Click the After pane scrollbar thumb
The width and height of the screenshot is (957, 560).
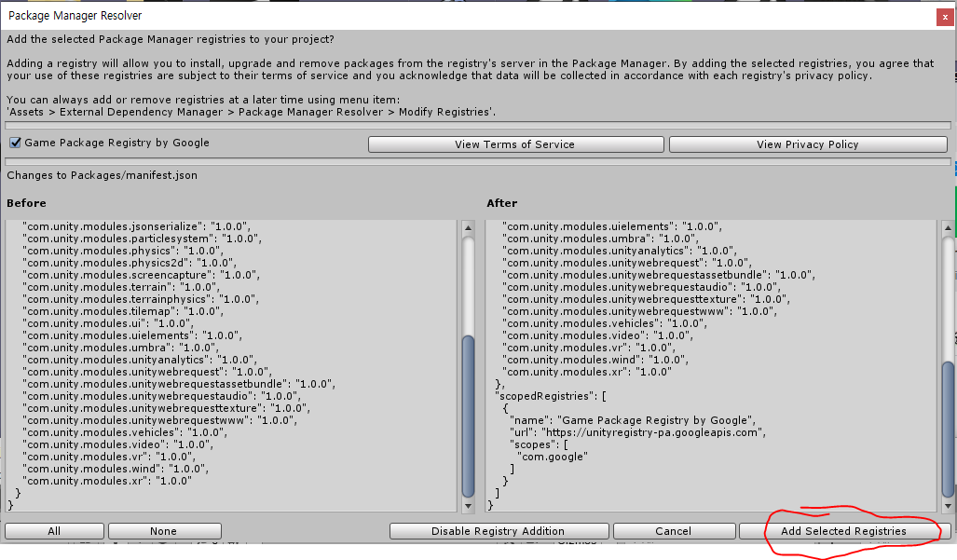948,430
